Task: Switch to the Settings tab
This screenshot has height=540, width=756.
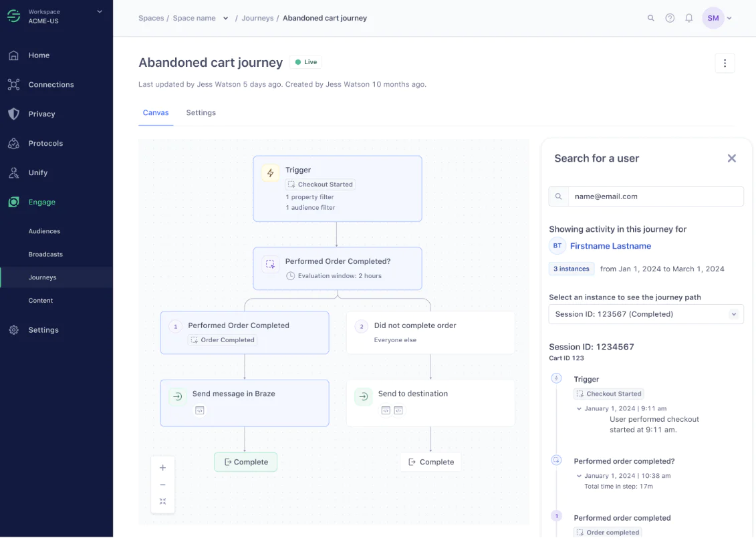Action: (x=201, y=112)
